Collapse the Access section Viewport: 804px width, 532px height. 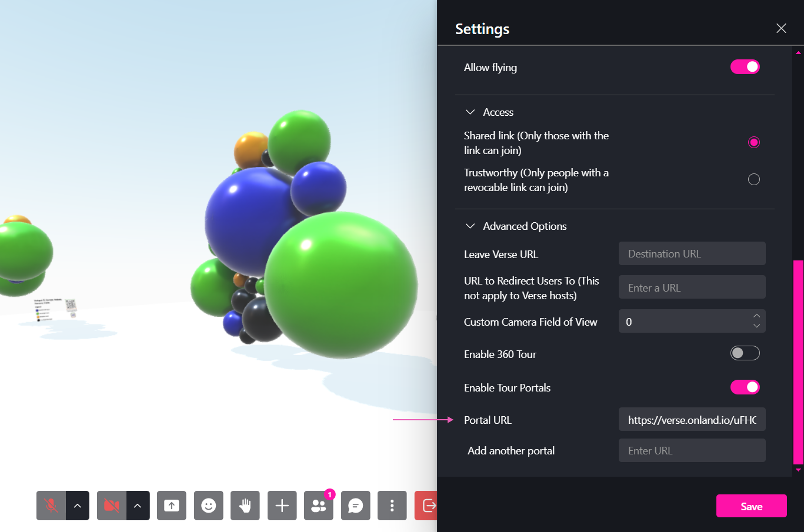pos(470,112)
